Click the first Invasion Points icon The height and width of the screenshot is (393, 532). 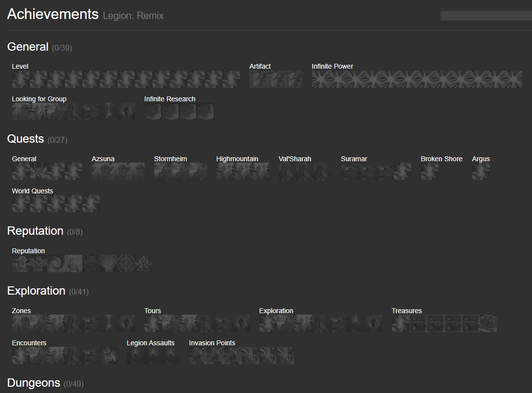click(x=198, y=356)
